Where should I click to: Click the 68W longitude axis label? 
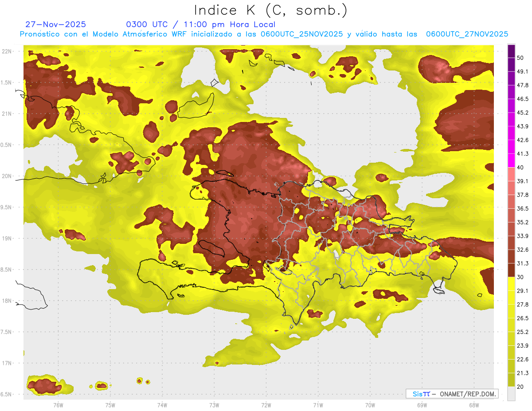click(x=474, y=405)
